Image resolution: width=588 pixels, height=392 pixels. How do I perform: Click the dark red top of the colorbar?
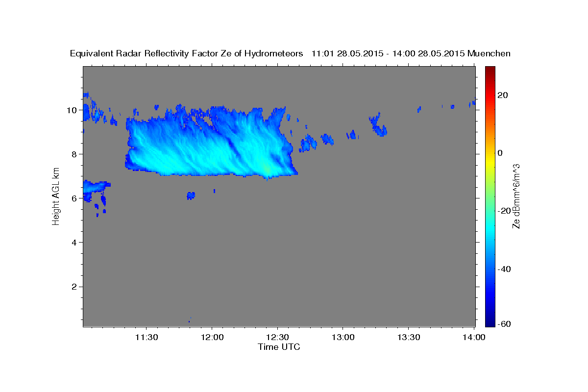click(x=490, y=70)
